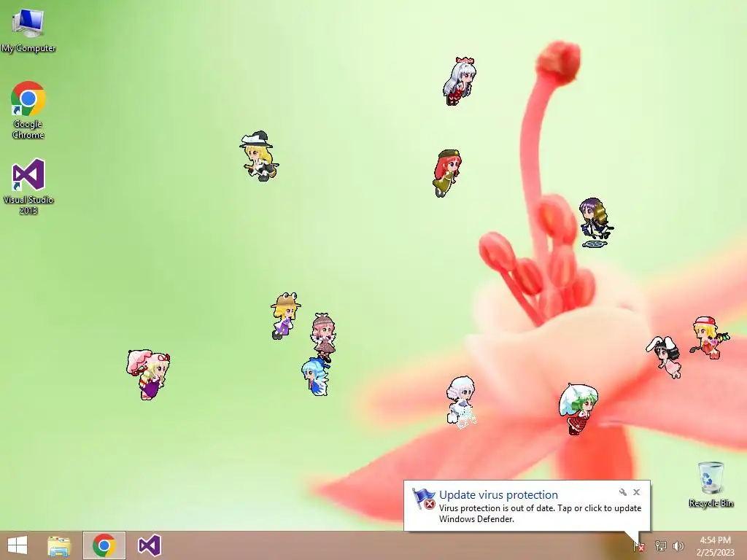This screenshot has height=560, width=747.
Task: Click the silver-haired mascot with red bow
Action: pyautogui.click(x=460, y=81)
